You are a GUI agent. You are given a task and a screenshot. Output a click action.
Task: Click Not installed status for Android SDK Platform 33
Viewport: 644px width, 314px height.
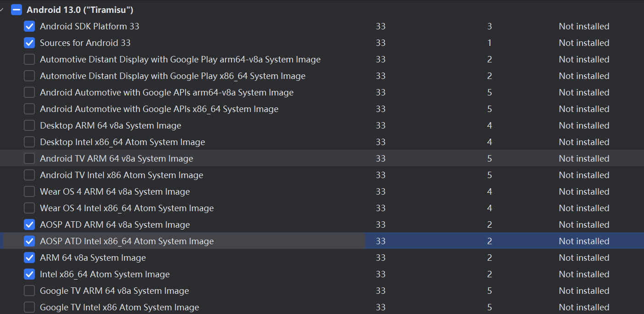click(584, 26)
